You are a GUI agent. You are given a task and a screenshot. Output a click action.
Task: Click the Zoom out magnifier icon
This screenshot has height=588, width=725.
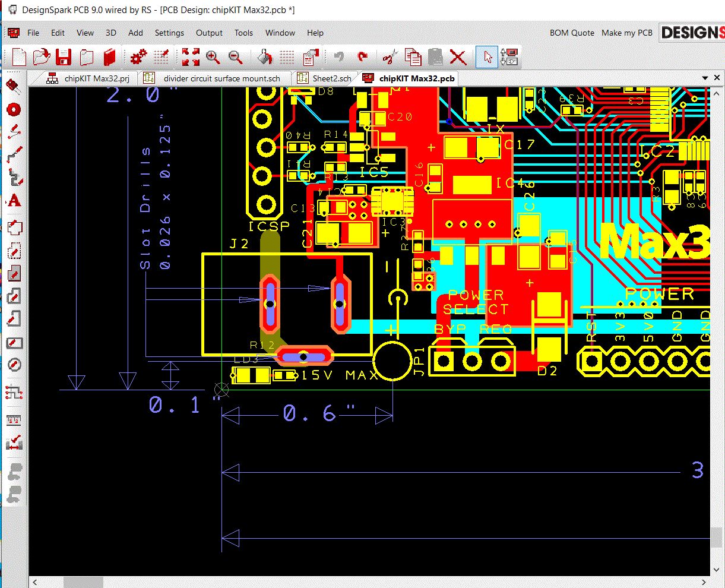[x=235, y=57]
